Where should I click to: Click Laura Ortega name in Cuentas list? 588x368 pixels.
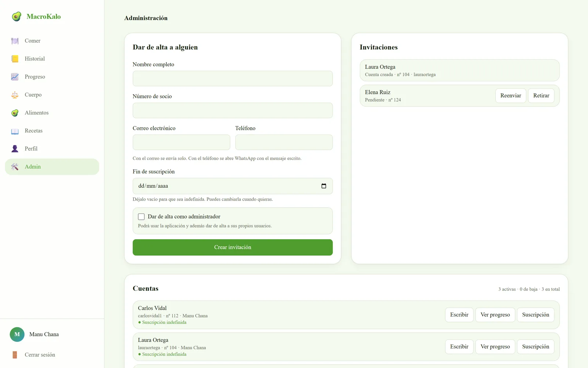[x=153, y=340]
